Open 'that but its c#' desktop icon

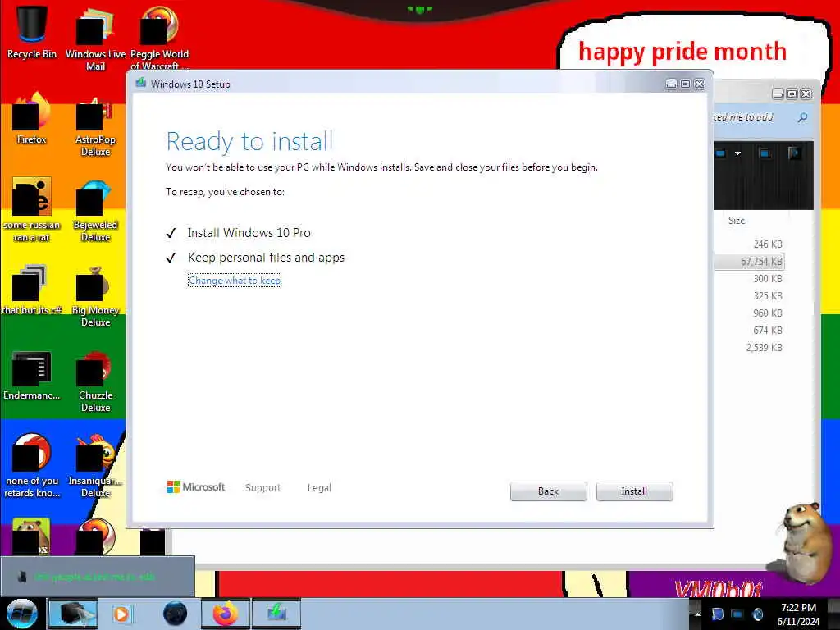32,290
